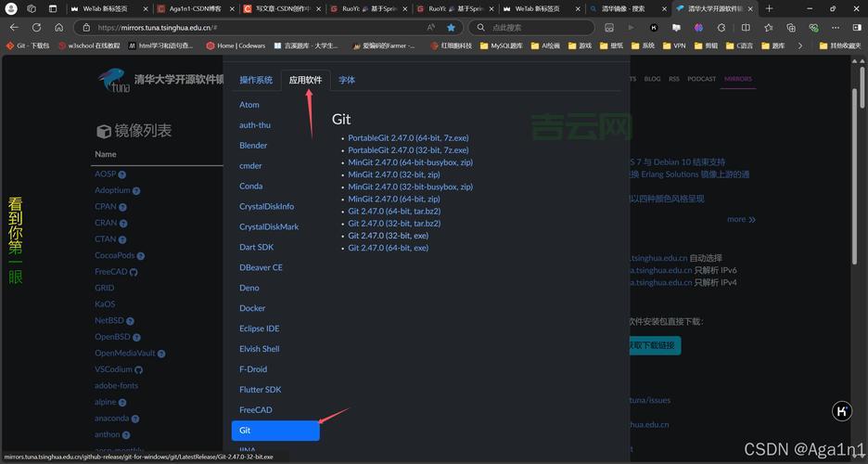Click the TUNA logo in the header

114,80
